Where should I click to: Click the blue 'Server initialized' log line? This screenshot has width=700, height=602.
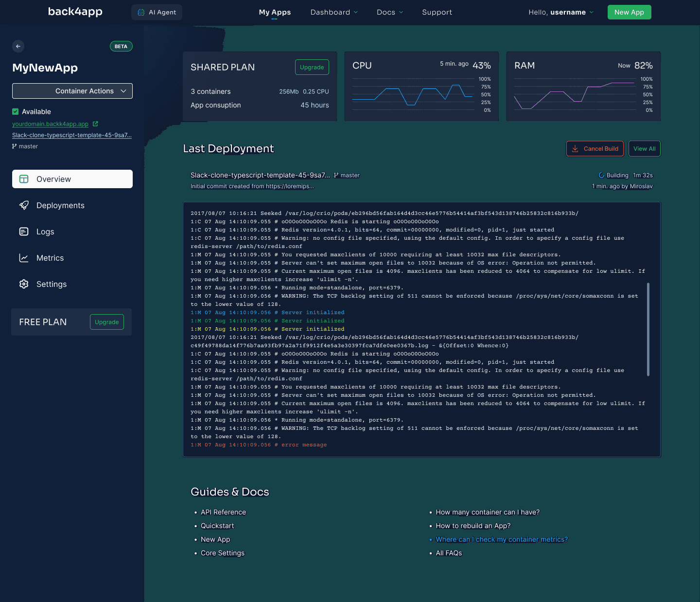click(267, 313)
